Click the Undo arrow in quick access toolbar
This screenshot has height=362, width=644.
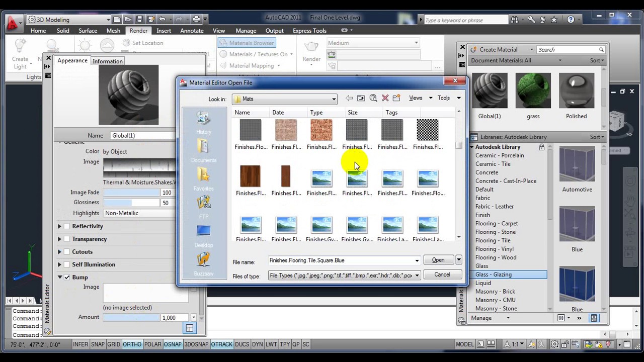(162, 20)
